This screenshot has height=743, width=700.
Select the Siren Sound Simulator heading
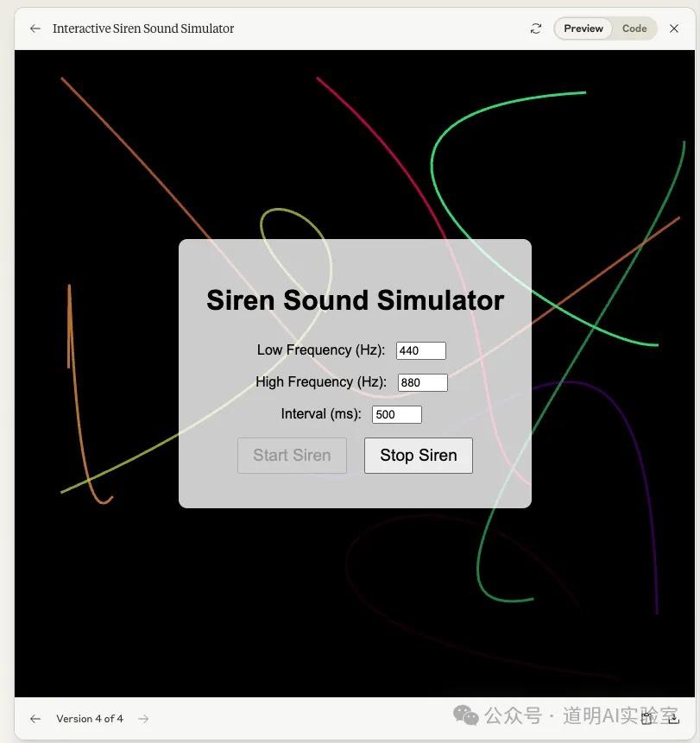[x=355, y=299]
